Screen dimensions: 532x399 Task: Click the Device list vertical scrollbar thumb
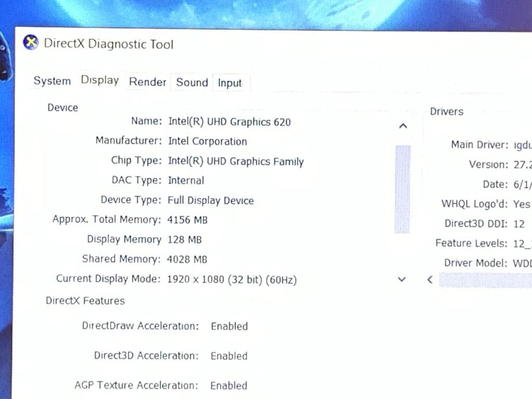tap(403, 189)
